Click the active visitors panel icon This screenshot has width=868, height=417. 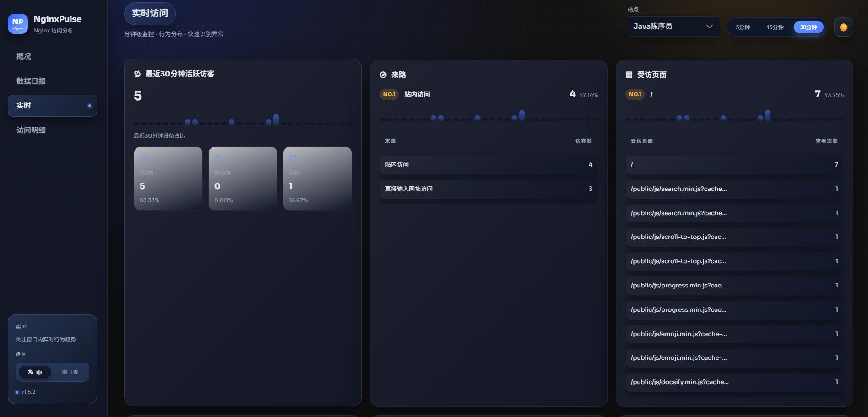click(x=137, y=74)
